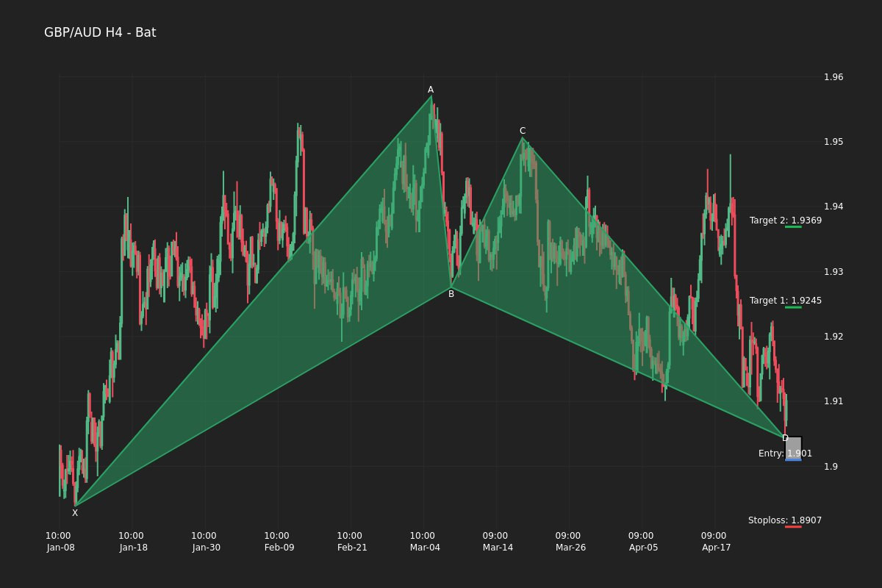
Task: Click the 1.96 price axis label
Action: pyautogui.click(x=833, y=77)
